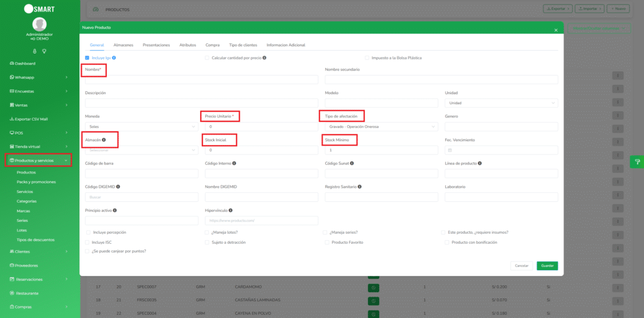Image resolution: width=644 pixels, height=318 pixels.
Task: Expand the Moneda dropdown showing Soles
Action: [x=141, y=126]
